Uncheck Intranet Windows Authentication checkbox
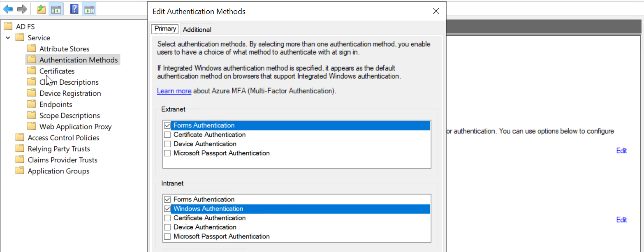The image size is (644, 252). 167,209
